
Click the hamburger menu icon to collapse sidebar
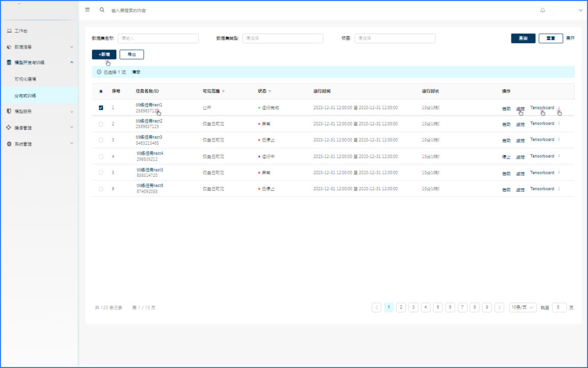click(87, 10)
